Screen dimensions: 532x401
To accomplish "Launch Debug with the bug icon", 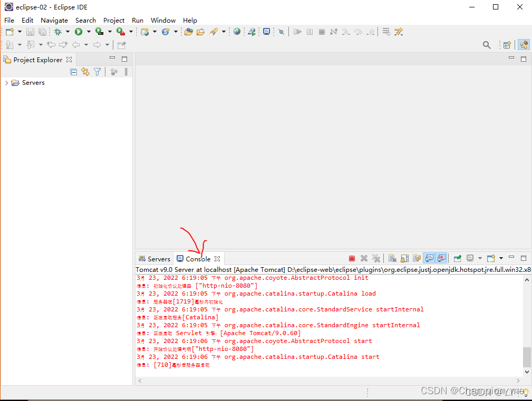I will [x=57, y=32].
